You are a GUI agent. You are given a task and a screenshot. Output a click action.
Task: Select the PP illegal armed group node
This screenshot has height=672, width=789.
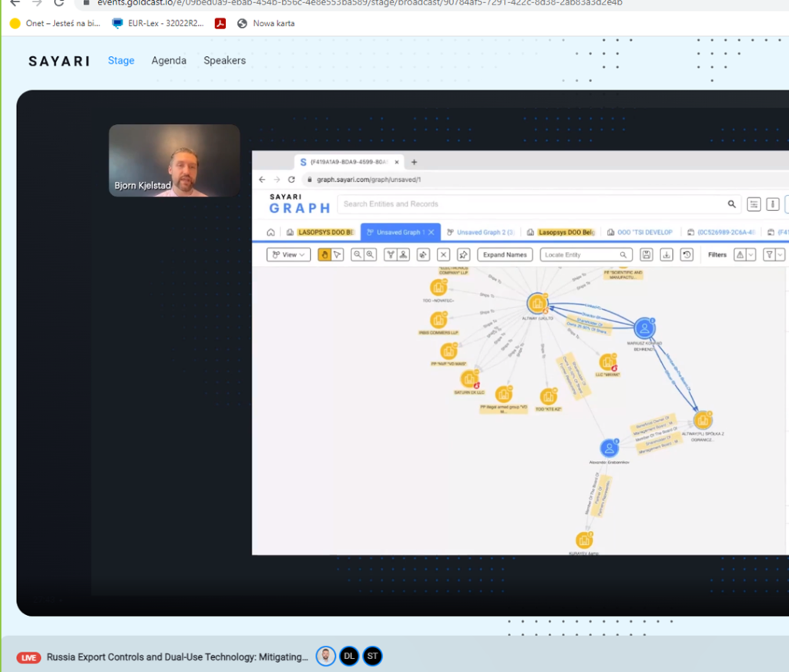click(504, 394)
